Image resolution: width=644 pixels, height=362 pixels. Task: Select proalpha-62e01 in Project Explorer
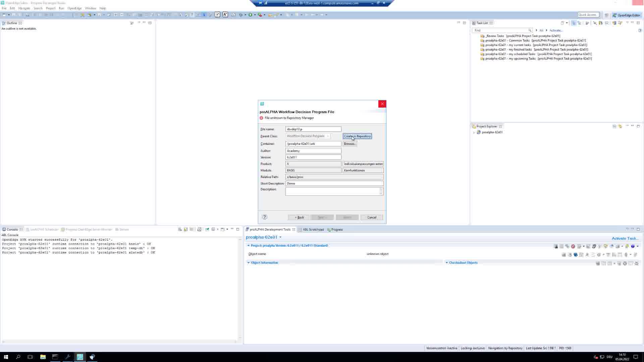492,132
